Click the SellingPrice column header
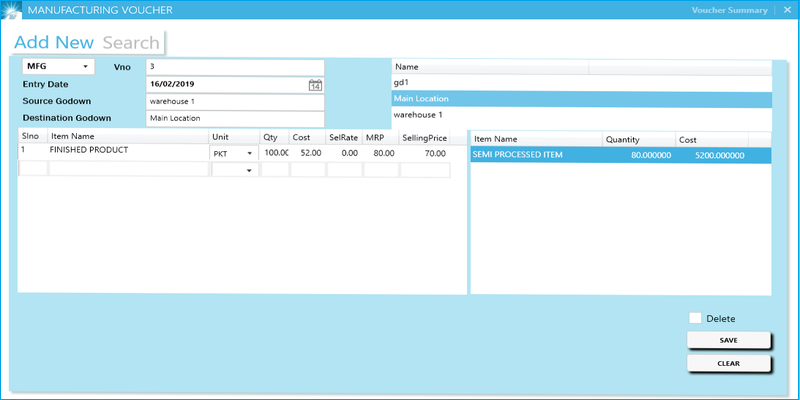 click(424, 137)
